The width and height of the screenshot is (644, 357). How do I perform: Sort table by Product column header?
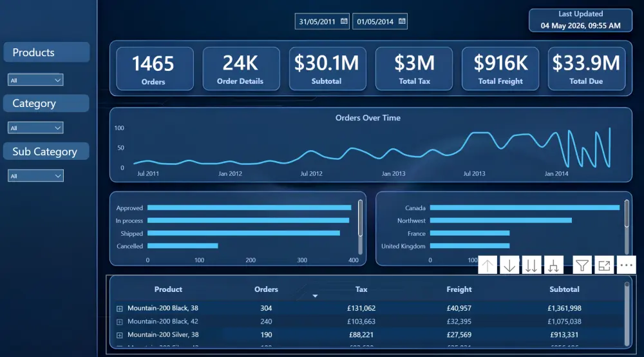(x=168, y=289)
